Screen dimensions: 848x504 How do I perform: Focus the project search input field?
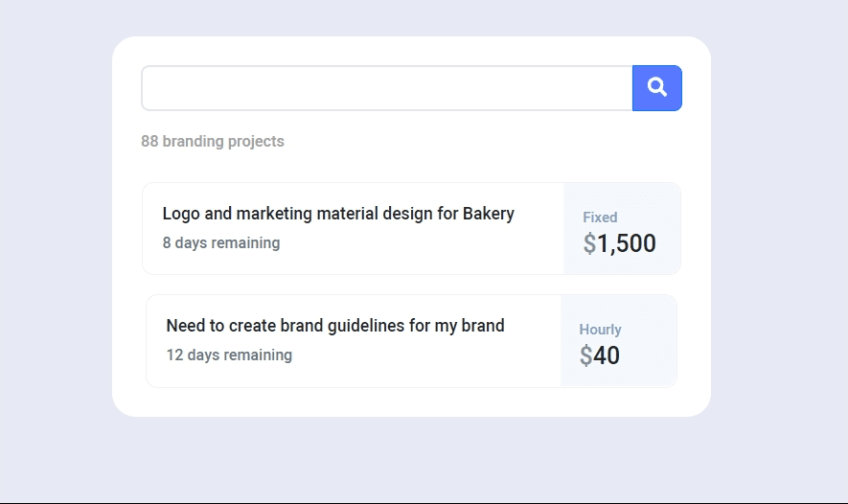tap(387, 88)
